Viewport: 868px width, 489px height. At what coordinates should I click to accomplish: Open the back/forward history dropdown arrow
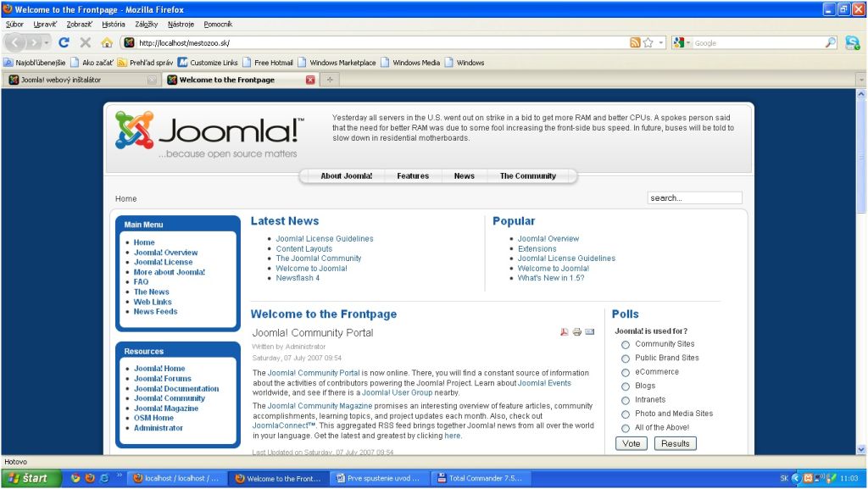click(x=47, y=42)
